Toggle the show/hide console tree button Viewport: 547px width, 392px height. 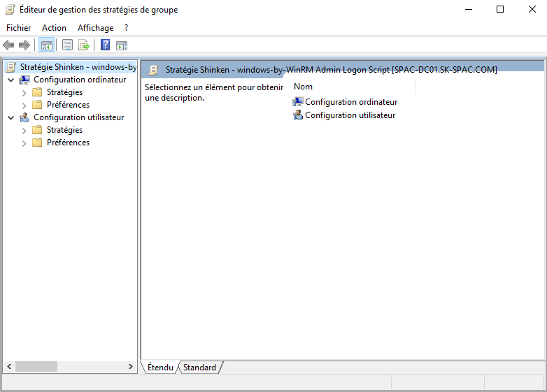46,45
